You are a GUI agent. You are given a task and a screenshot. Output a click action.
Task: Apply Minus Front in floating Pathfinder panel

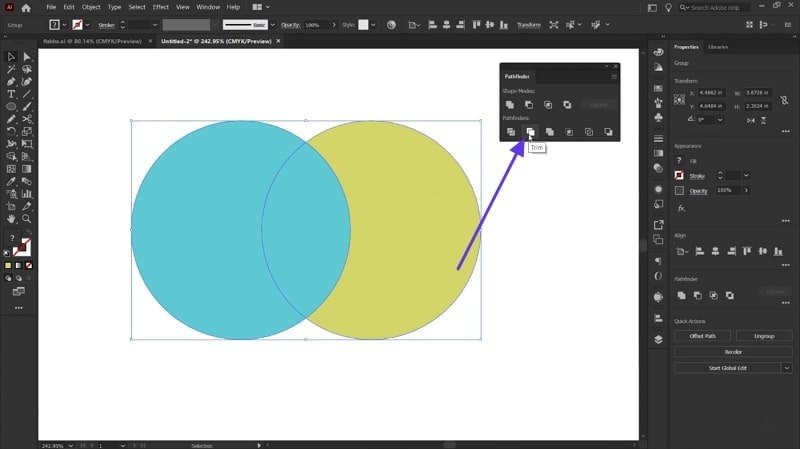[529, 105]
